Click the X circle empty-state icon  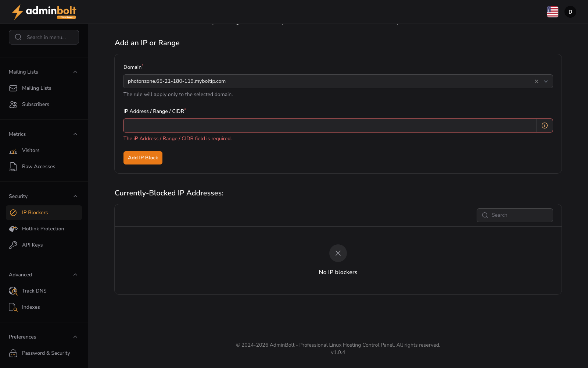click(x=338, y=253)
